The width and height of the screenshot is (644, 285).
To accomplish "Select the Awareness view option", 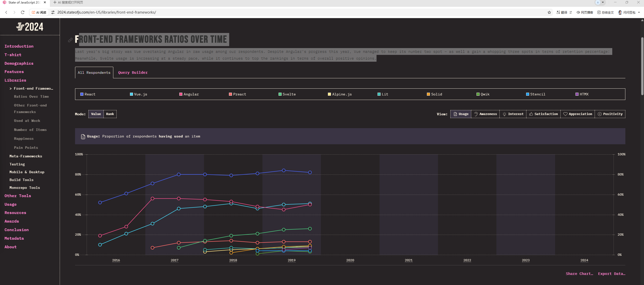I will (485, 114).
